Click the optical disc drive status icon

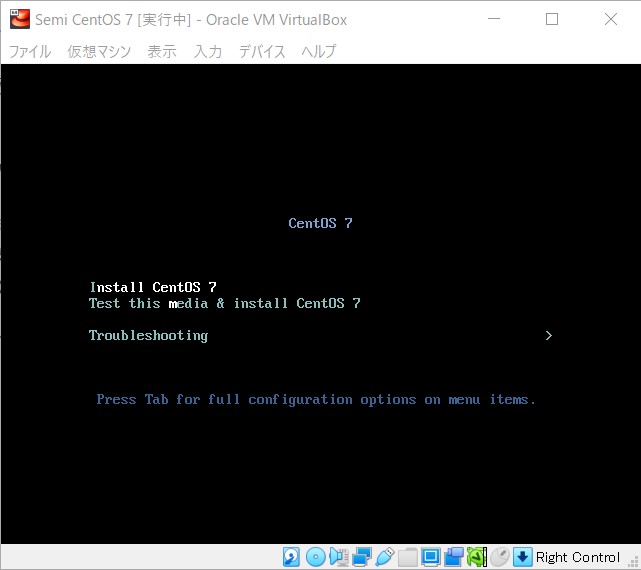click(316, 557)
